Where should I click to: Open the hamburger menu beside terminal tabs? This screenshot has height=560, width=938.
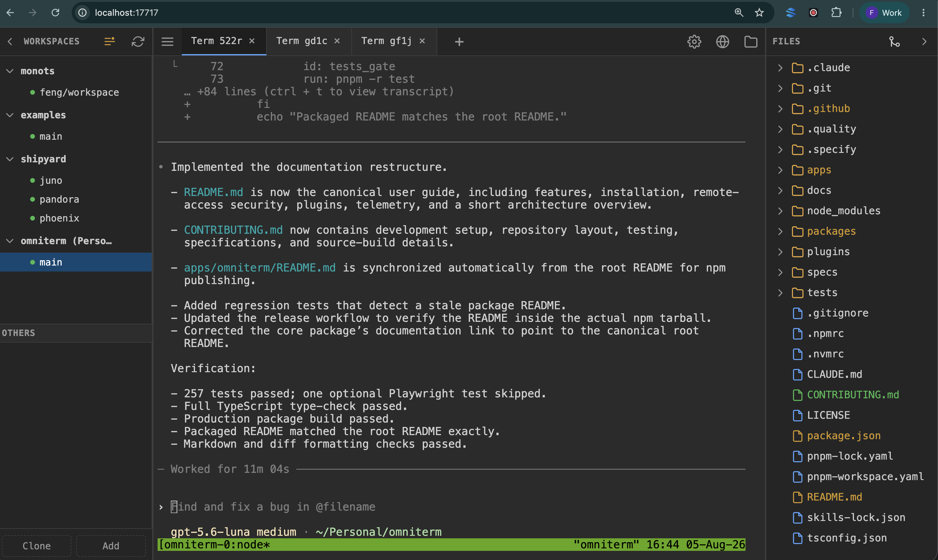coord(168,42)
